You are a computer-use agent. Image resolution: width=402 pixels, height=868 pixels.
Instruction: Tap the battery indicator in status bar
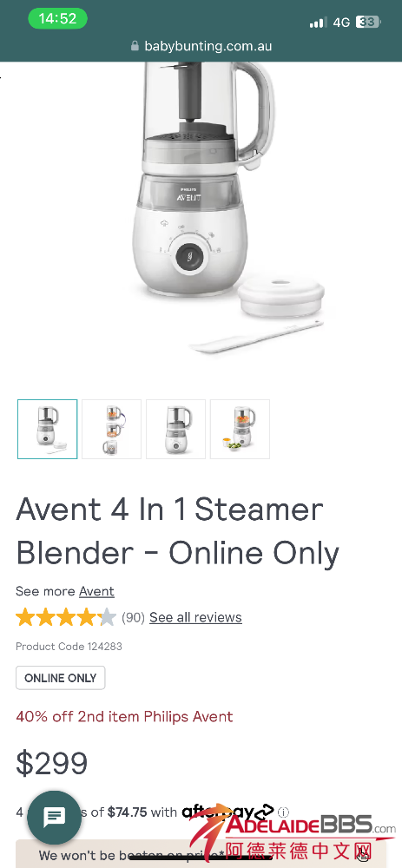coord(369,23)
